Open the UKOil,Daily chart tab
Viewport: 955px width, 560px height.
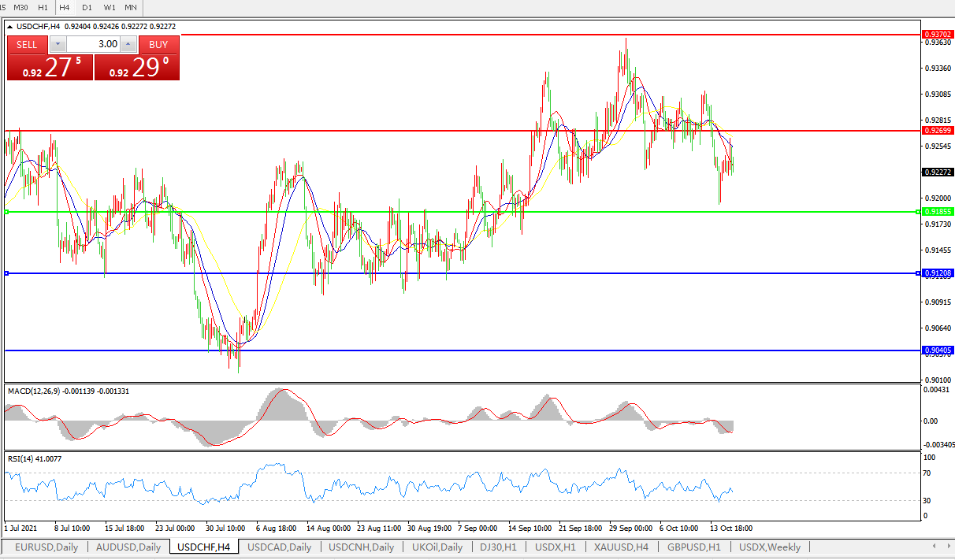coord(438,547)
